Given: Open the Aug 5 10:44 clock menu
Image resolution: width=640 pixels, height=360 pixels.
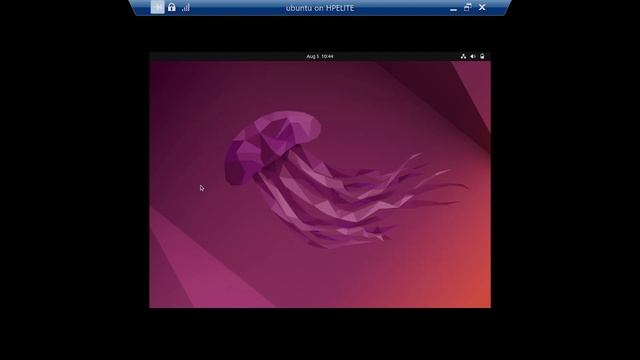Looking at the screenshot, I should 320,56.
